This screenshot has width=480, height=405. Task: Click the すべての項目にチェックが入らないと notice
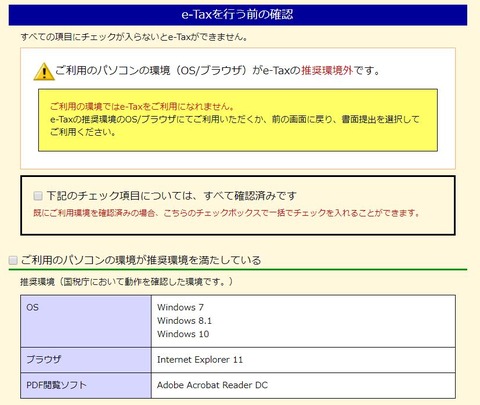[x=134, y=37]
